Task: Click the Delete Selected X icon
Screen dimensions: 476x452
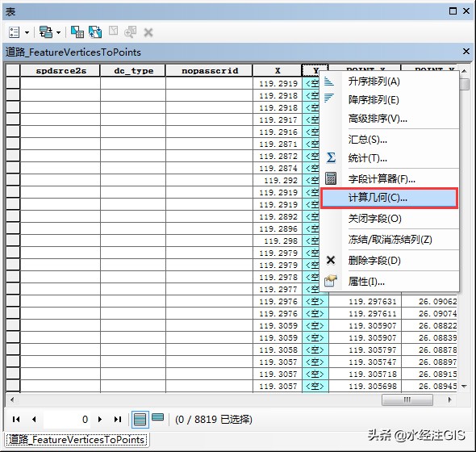Action: pos(148,32)
